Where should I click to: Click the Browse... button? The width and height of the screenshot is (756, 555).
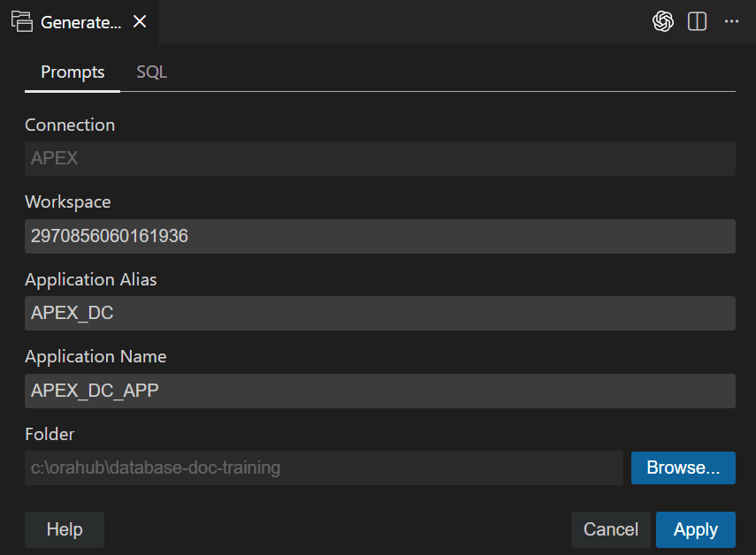683,468
